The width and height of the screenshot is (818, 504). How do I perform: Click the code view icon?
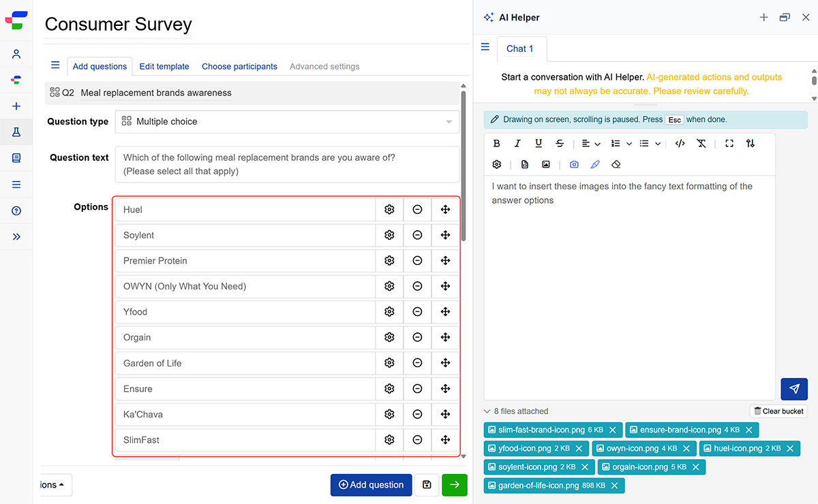[680, 144]
